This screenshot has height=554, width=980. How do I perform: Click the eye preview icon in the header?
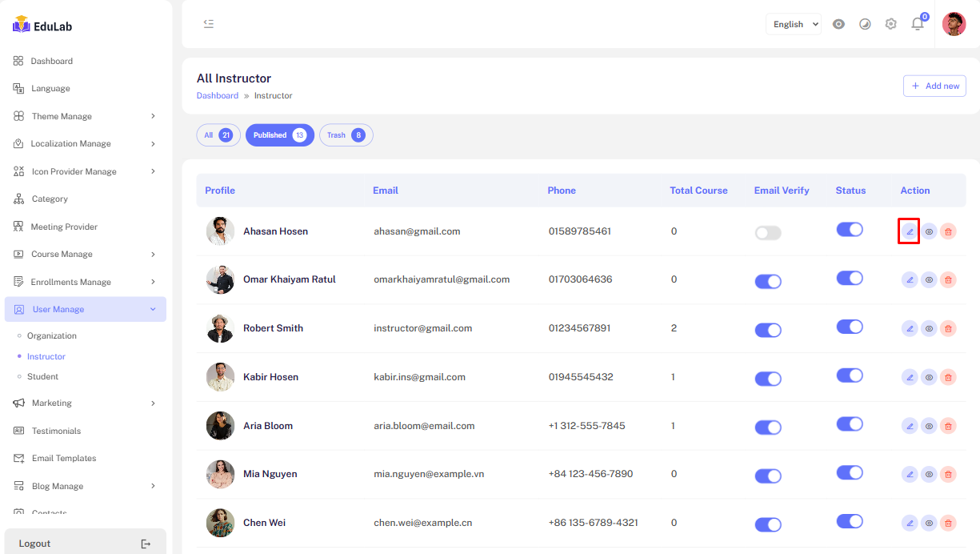[x=838, y=24]
